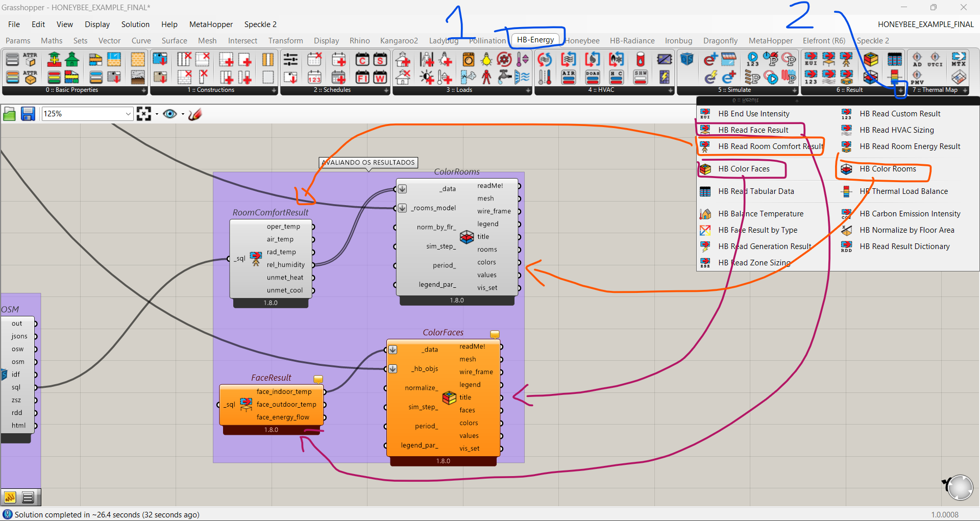Click the warning balloon above FaceResult component
The image size is (980, 521).
pos(318,380)
